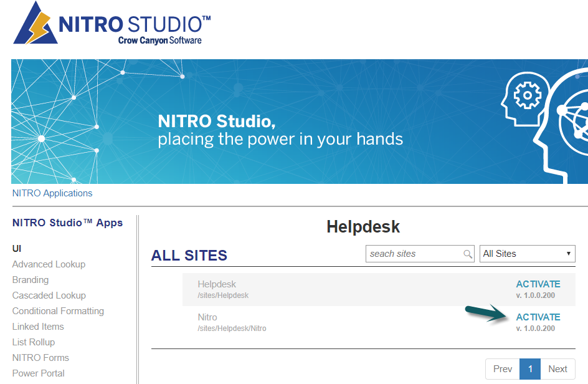This screenshot has width=588, height=384.
Task: Open the All Sites dropdown
Action: coord(527,254)
